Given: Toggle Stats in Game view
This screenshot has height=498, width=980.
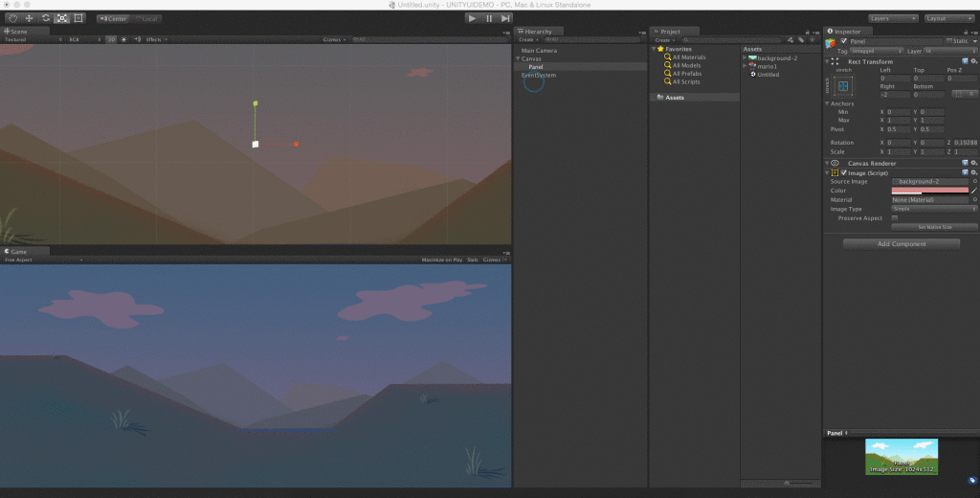Looking at the screenshot, I should pos(473,260).
